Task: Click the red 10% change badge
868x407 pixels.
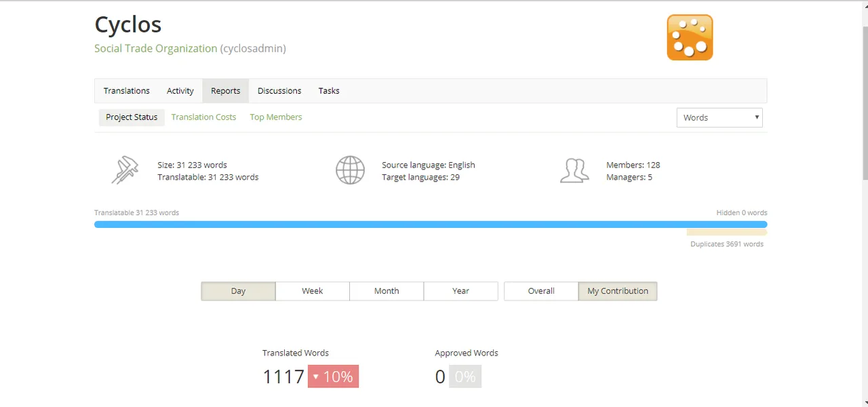Action: coord(333,376)
